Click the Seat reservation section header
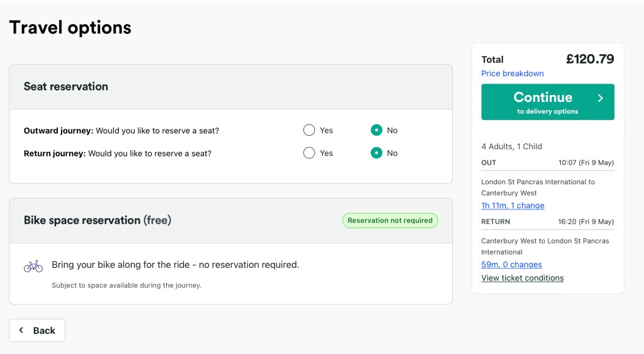 [65, 87]
